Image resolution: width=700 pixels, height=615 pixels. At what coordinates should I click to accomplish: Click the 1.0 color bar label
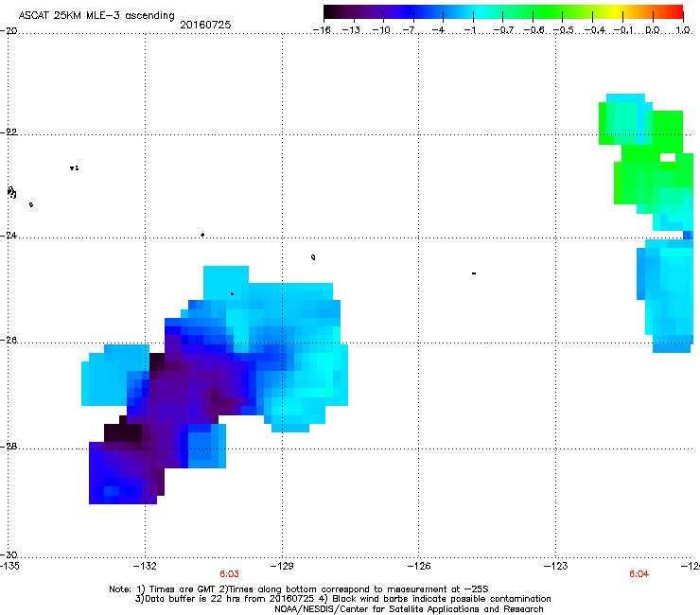coord(683,30)
